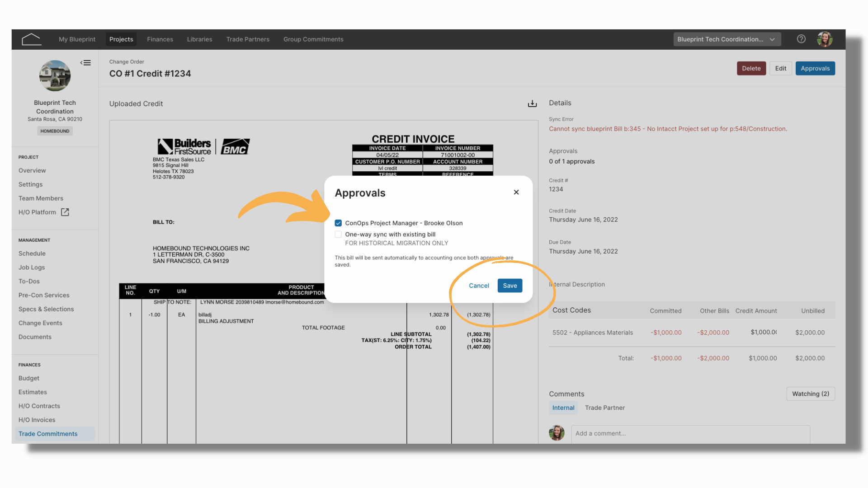Click the Blueprint home logo icon
The width and height of the screenshot is (868, 488).
pyautogui.click(x=31, y=39)
